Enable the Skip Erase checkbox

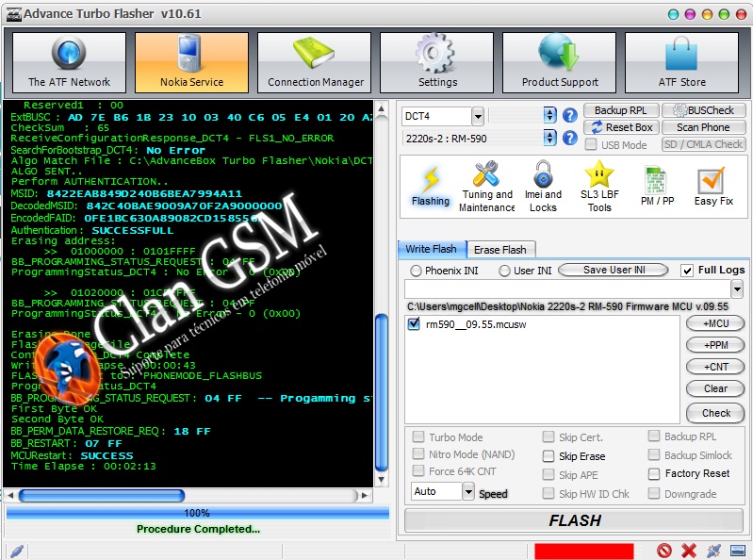pyautogui.click(x=548, y=455)
